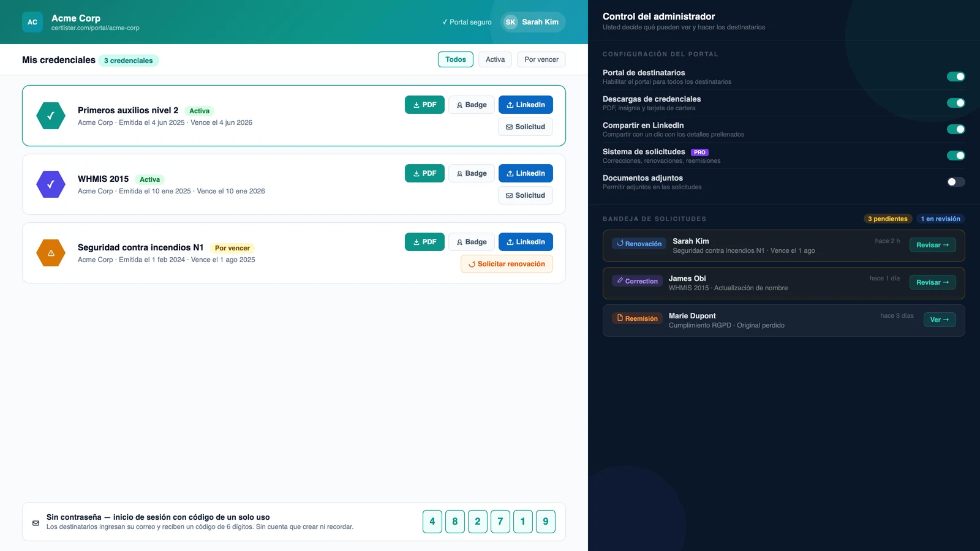Viewport: 980px width, 551px height.
Task: Click the Portal seguro indicator
Action: (467, 22)
